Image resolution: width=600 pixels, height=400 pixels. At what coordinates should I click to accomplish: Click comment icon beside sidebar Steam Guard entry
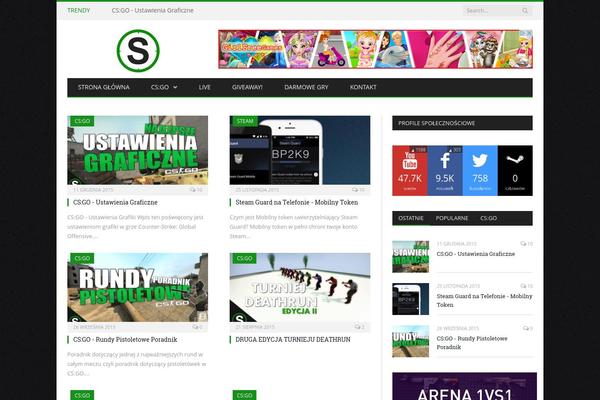[523, 286]
